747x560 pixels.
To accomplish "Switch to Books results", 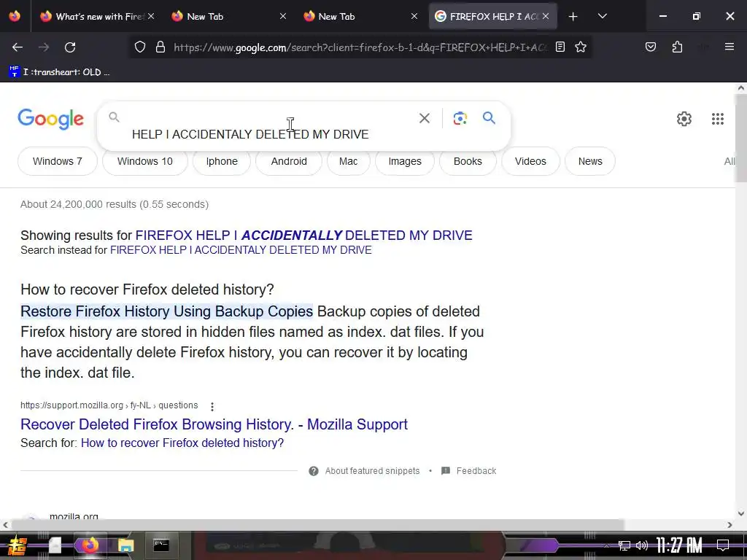I will pyautogui.click(x=468, y=161).
